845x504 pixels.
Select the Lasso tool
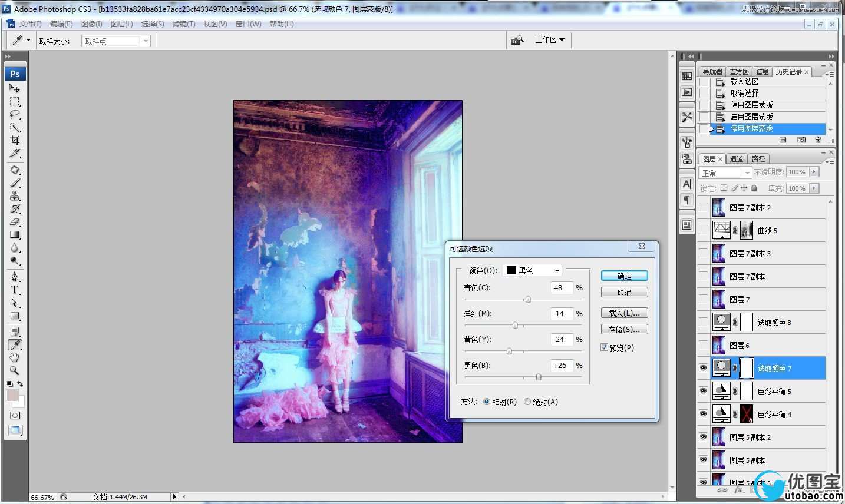[x=15, y=114]
